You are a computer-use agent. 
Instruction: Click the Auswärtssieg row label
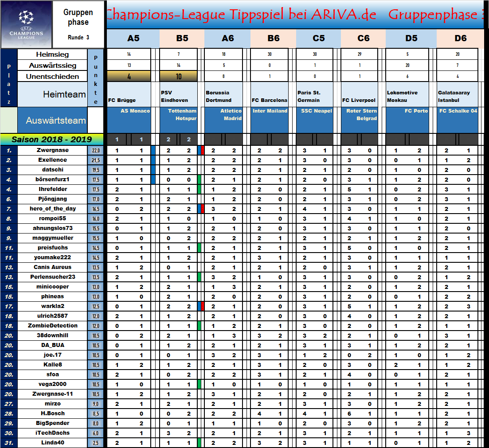click(52, 66)
